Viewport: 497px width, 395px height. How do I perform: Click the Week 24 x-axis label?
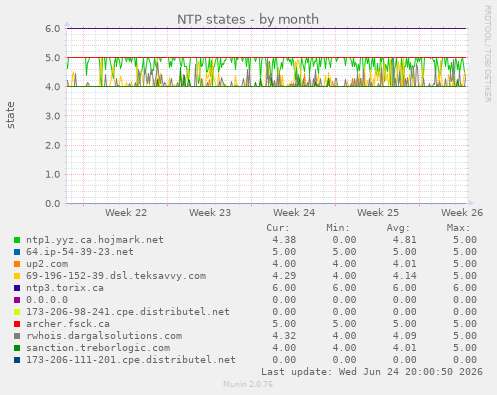click(x=294, y=213)
